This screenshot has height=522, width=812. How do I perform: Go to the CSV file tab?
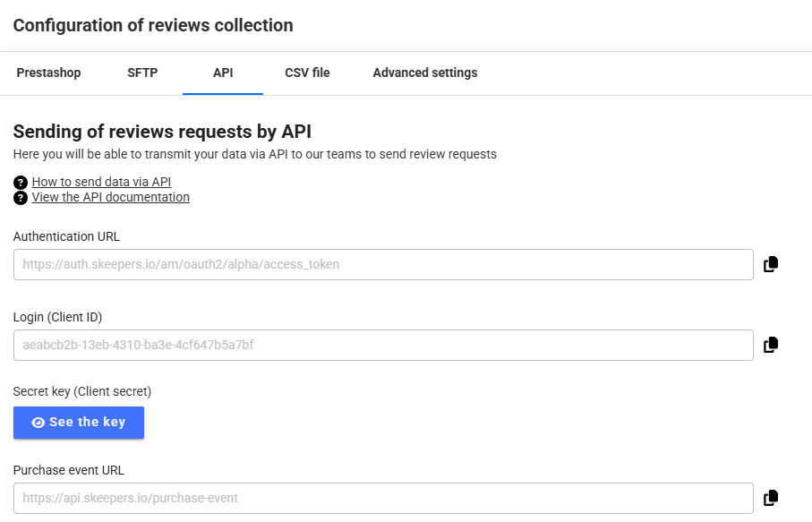307,73
